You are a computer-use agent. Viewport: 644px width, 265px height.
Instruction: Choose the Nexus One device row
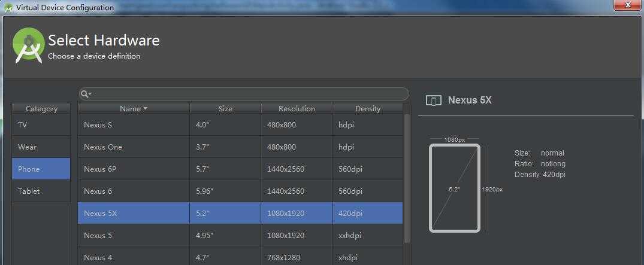pos(240,147)
